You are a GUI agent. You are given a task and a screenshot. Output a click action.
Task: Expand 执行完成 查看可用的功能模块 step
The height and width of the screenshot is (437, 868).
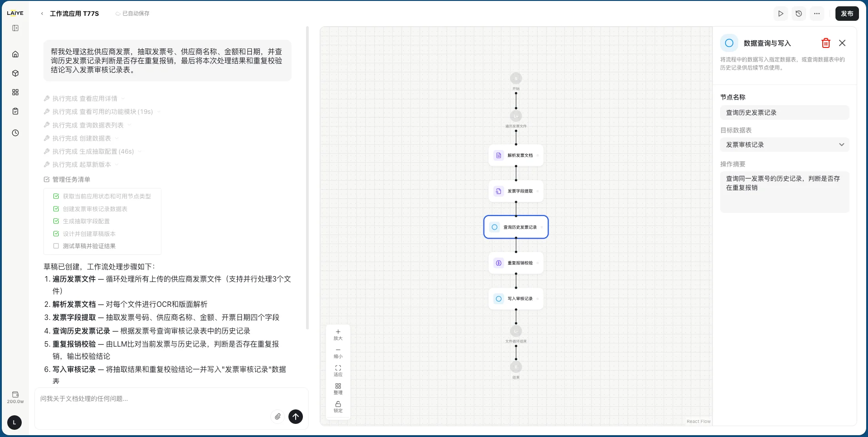[102, 112]
